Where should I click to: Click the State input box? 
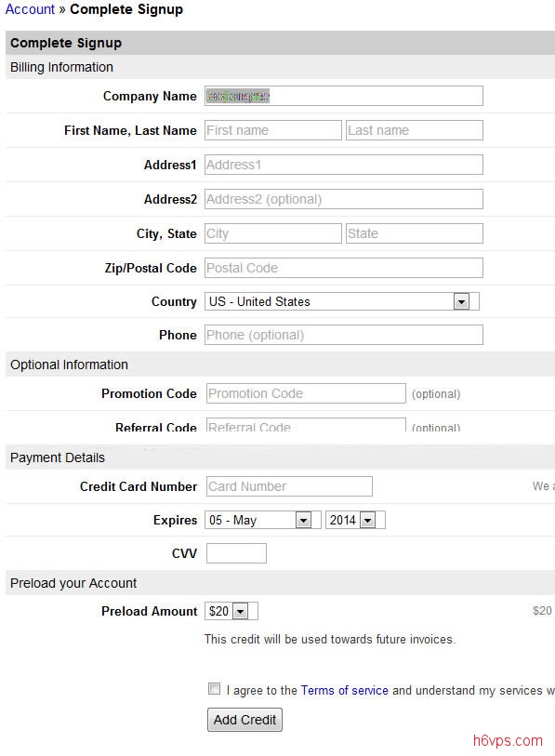[415, 233]
